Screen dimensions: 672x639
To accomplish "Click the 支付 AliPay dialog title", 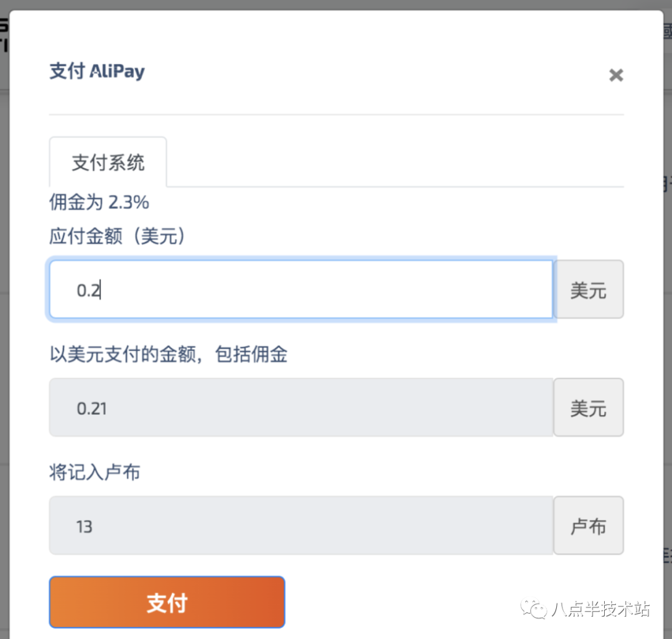I will [97, 71].
